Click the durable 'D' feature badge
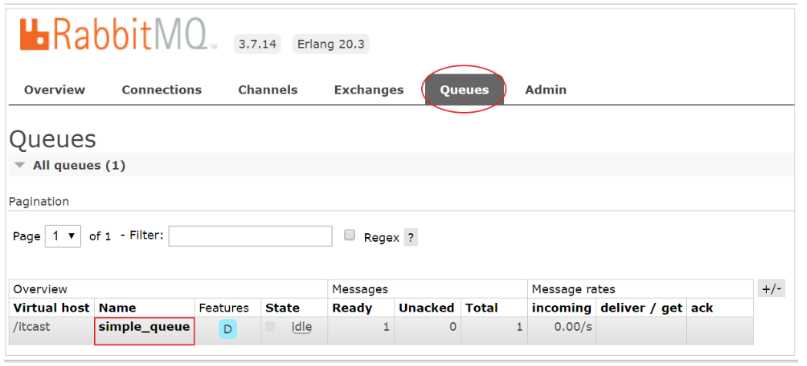This screenshot has height=366, width=807. [x=227, y=329]
